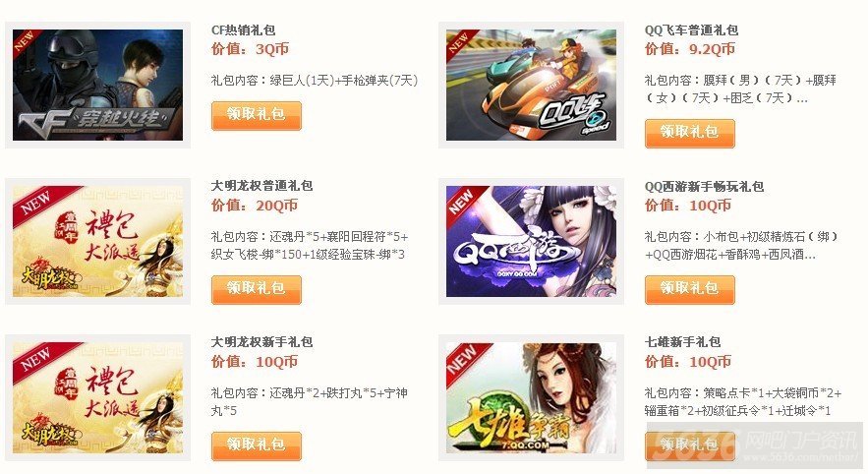Click the 大明龙权普通礼包 title
The width and height of the screenshot is (868, 474).
pos(261,186)
